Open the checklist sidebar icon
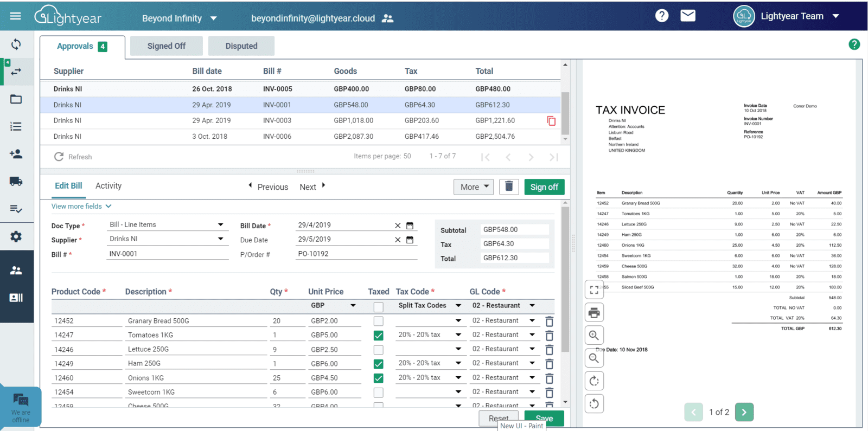 pos(16,209)
